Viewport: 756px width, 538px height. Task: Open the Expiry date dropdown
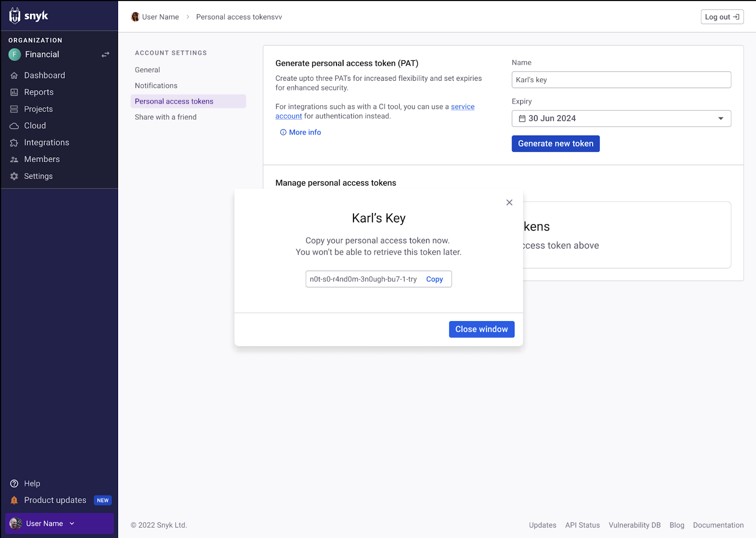(x=621, y=119)
